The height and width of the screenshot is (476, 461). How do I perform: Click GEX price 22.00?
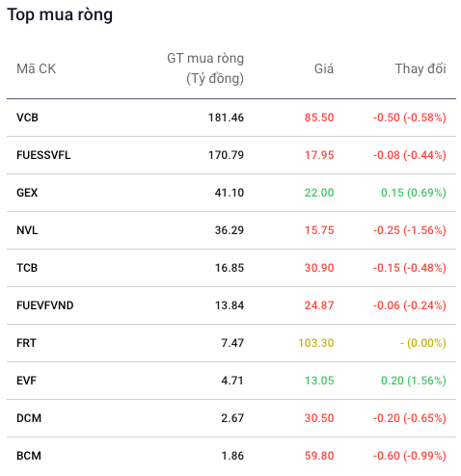tap(319, 193)
